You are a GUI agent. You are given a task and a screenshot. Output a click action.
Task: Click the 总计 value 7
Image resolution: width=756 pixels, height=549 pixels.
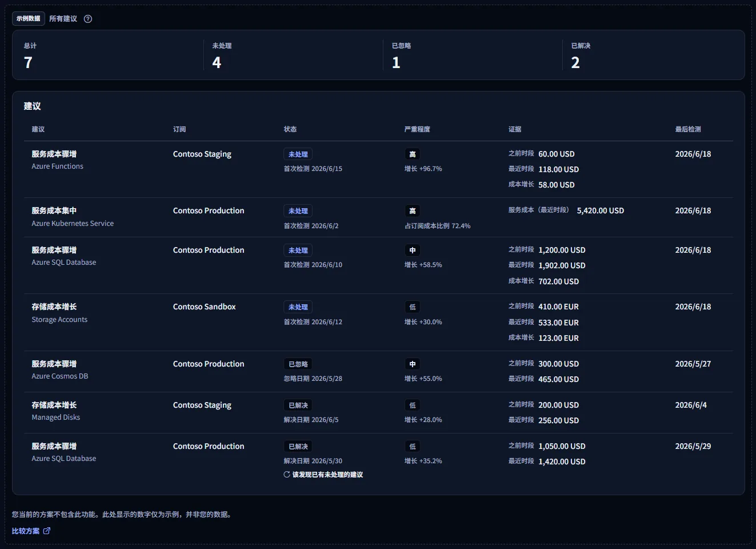coord(28,62)
